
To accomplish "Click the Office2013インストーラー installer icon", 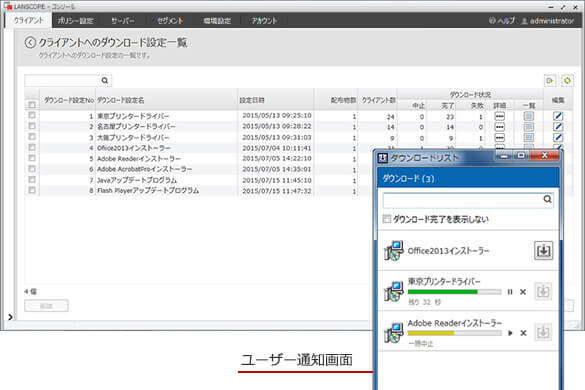I will (394, 251).
